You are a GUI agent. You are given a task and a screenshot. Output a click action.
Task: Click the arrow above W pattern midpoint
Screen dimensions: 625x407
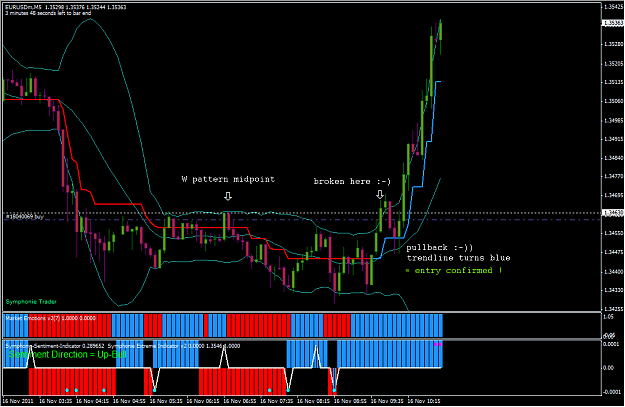pyautogui.click(x=228, y=196)
